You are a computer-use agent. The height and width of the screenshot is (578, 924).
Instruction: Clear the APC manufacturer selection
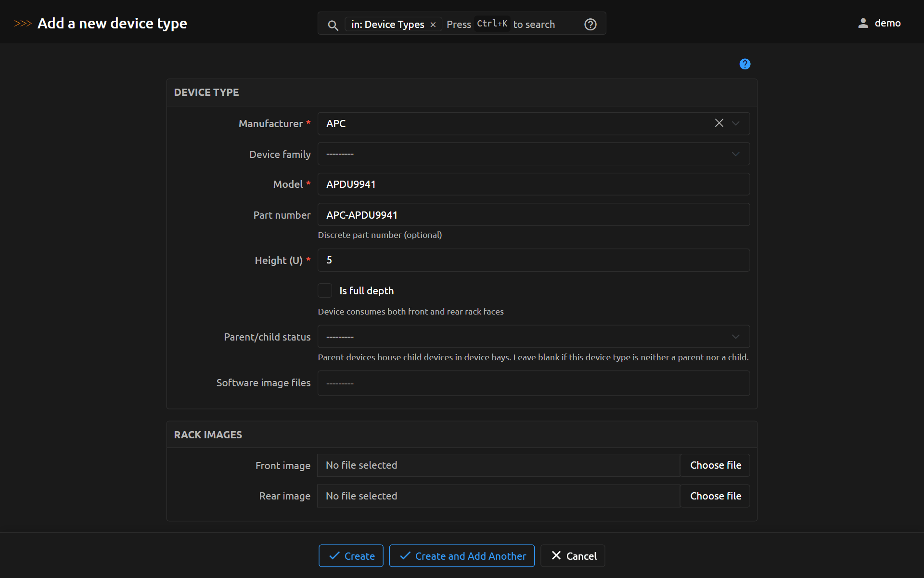(x=719, y=123)
